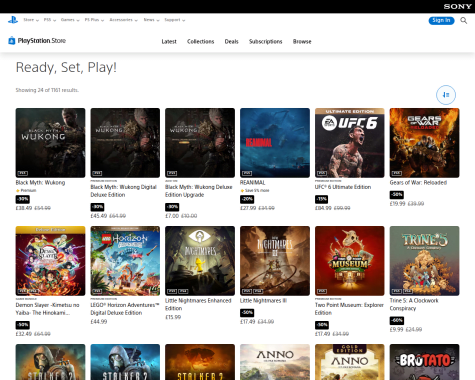Open Little Nightmares Enhanced Edition title link
The image size is (475, 380).
[198, 304]
